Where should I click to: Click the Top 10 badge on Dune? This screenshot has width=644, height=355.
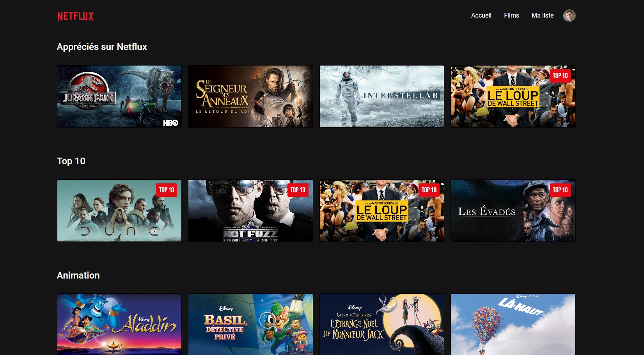coord(167,190)
